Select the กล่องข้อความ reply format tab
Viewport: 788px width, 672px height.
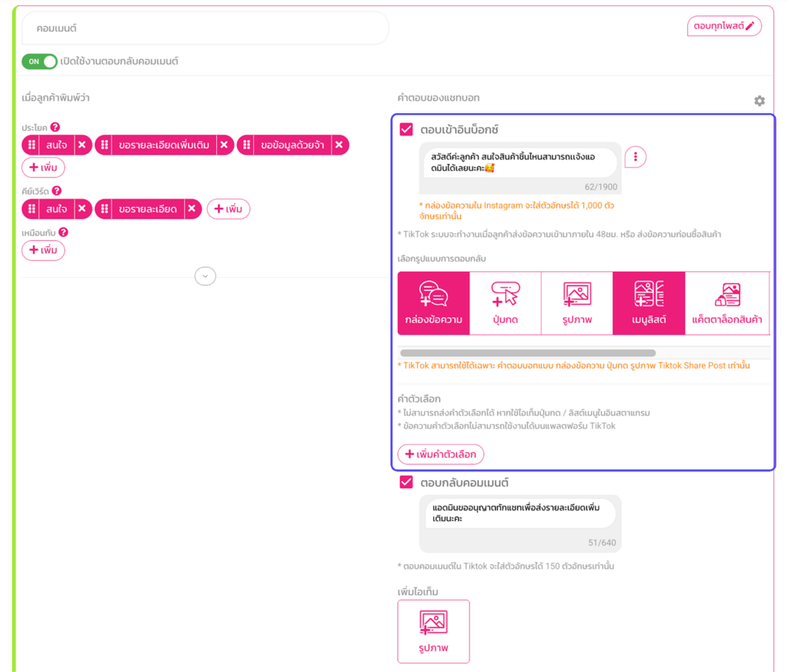[x=433, y=303]
